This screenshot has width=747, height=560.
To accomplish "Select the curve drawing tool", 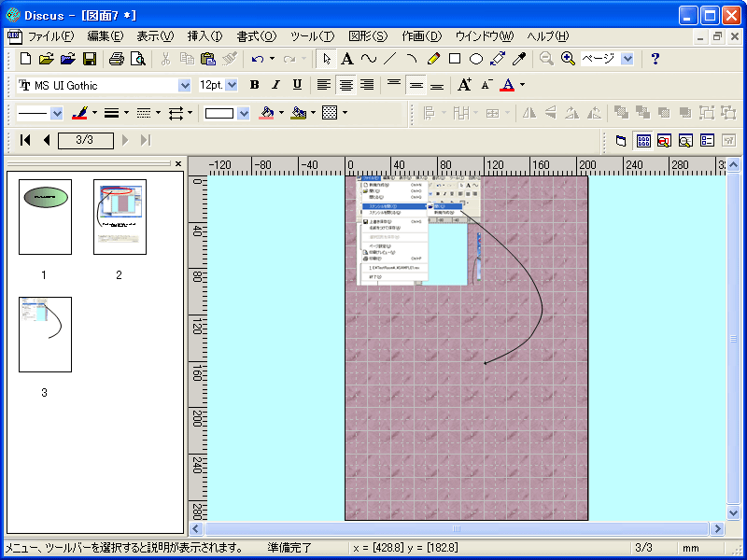I will pos(369,59).
